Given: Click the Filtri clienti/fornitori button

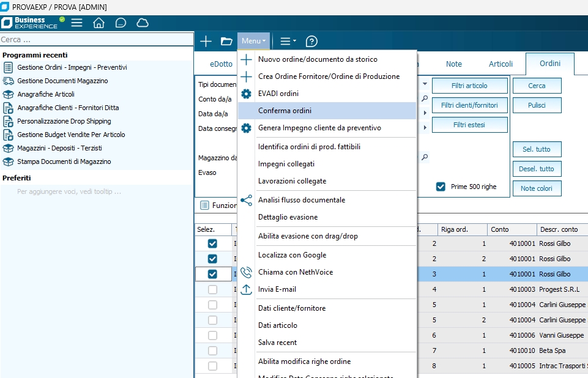Looking at the screenshot, I should coord(469,105).
